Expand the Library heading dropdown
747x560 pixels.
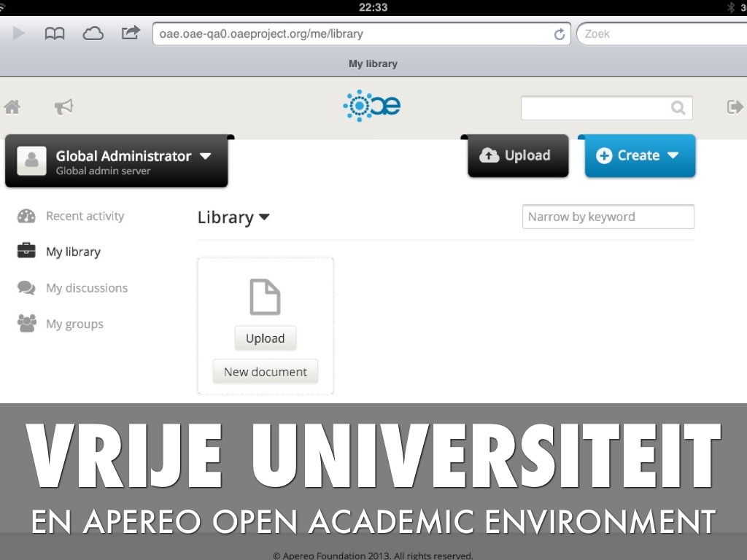[x=264, y=217]
